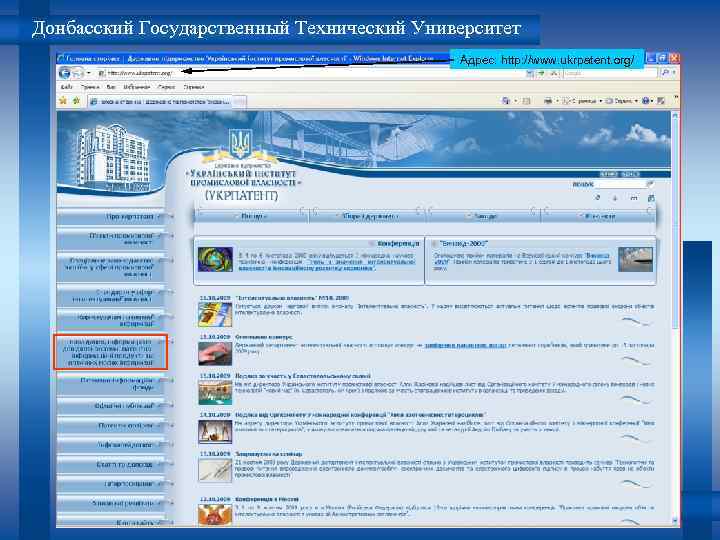Screen dimensions: 720x540
Task: Open the Вид menu
Action: coord(111,87)
